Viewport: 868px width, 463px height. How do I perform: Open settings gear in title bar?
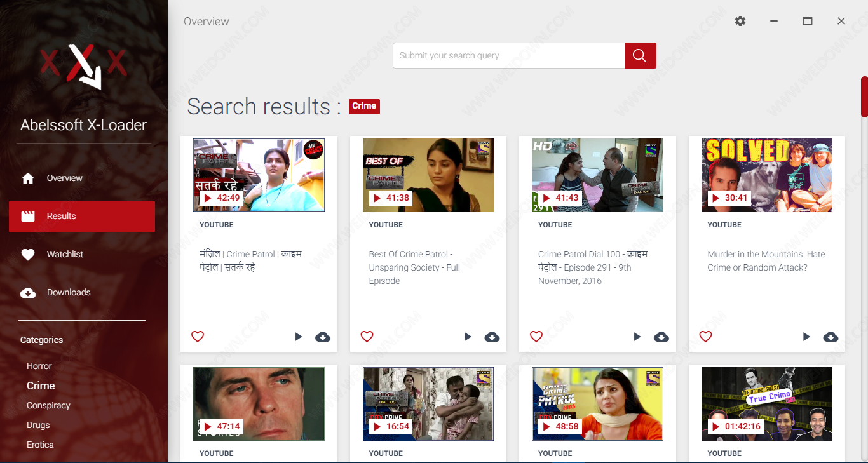740,21
